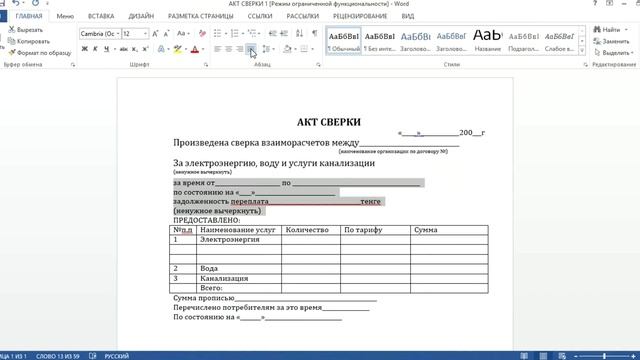Click the Find (Найти) binoculars icon
Viewport: 640px width, 360px height.
coord(597,30)
